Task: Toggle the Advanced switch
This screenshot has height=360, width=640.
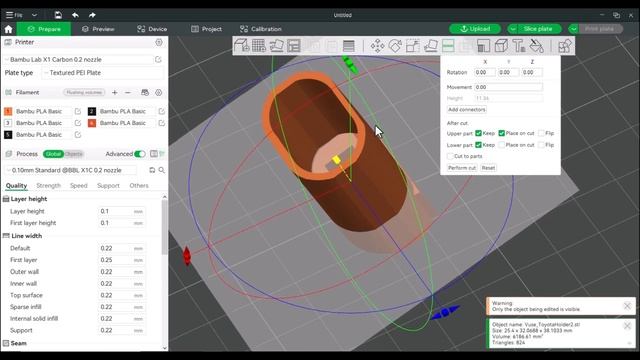Action: pyautogui.click(x=140, y=154)
